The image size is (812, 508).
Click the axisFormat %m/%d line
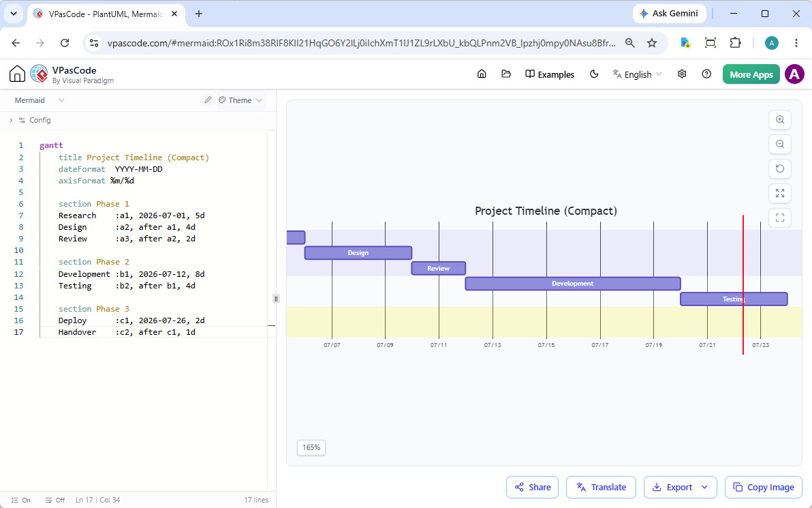coord(96,181)
